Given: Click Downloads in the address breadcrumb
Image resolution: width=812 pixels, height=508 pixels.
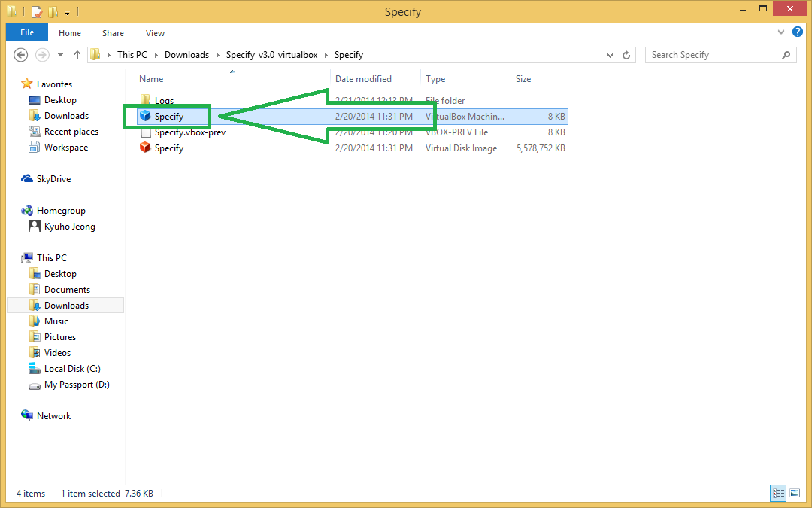Looking at the screenshot, I should pos(186,55).
